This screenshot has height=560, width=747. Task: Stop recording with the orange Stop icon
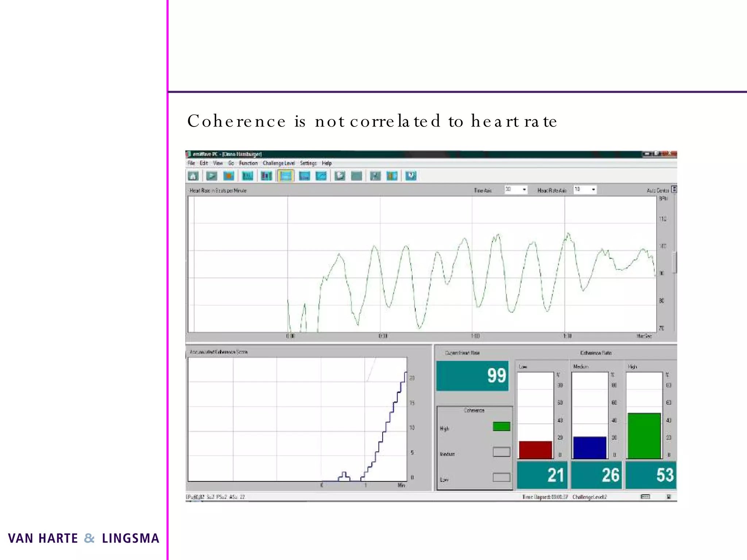click(x=229, y=176)
